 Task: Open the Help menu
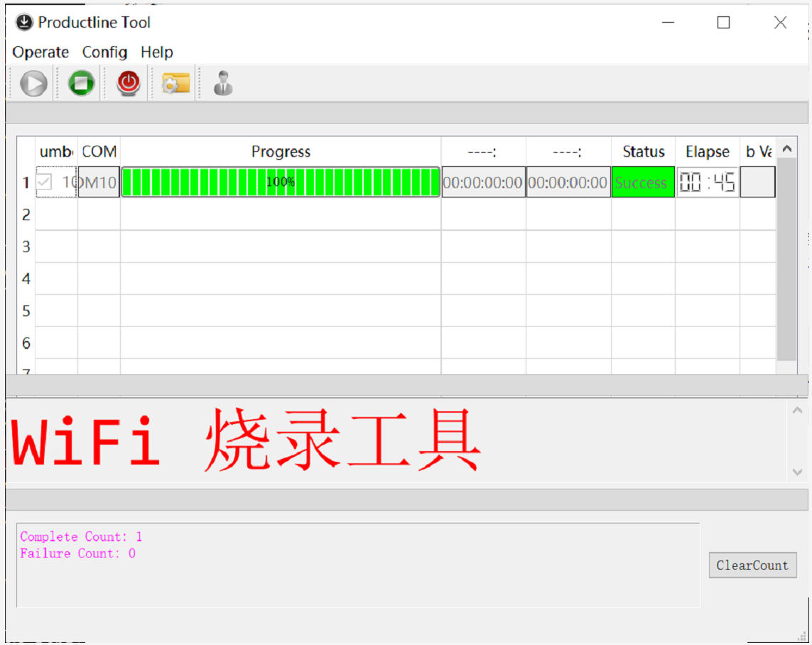pyautogui.click(x=156, y=53)
